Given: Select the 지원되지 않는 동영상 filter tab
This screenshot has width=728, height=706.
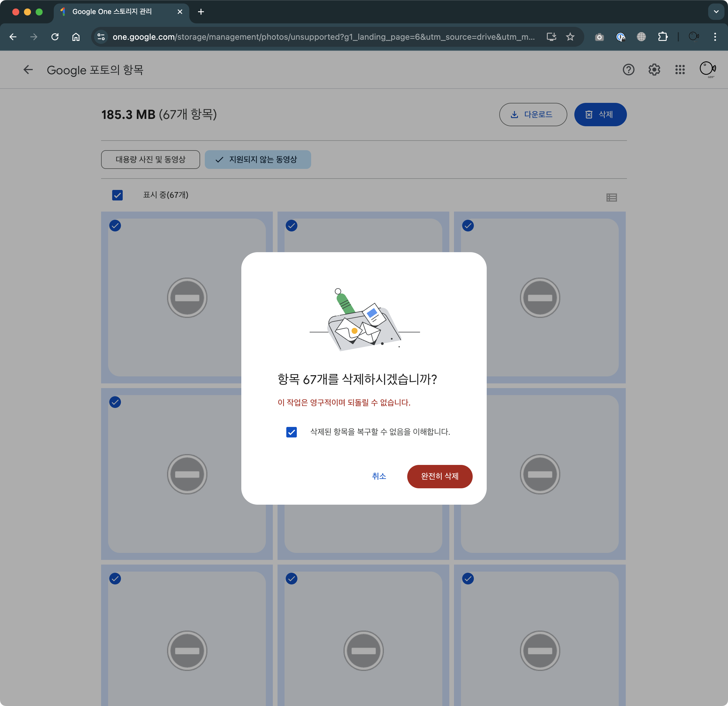Looking at the screenshot, I should (258, 160).
